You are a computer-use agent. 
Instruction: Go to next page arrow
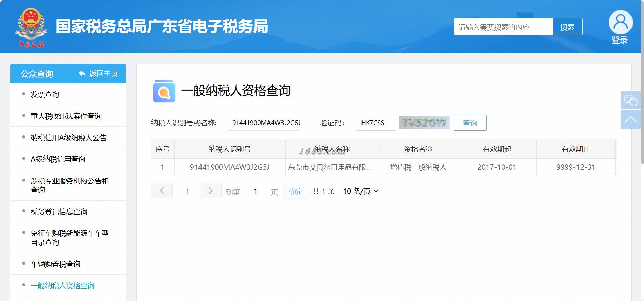(211, 191)
